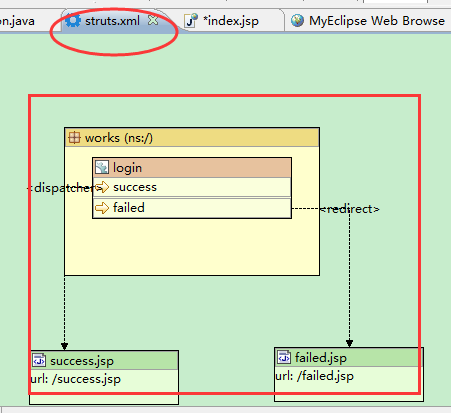Select the <dispatcher> connection label
Image resolution: width=451 pixels, height=413 pixels.
[x=64, y=188]
